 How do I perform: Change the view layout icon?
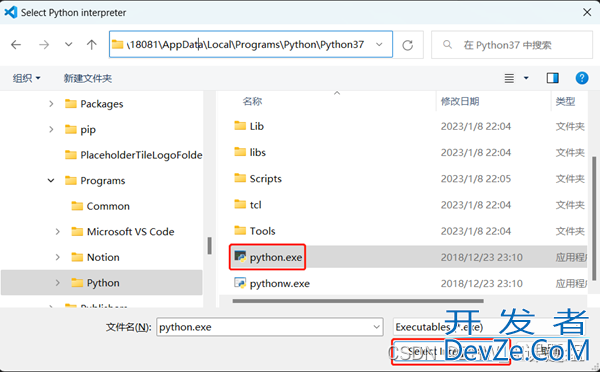tap(509, 78)
